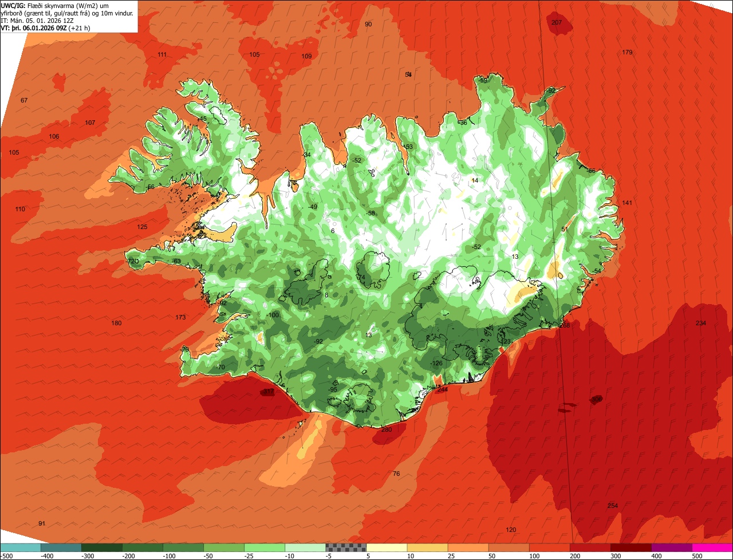The width and height of the screenshot is (733, 560).
Task: Click the value -100 in southwest Iceland
Action: point(273,315)
